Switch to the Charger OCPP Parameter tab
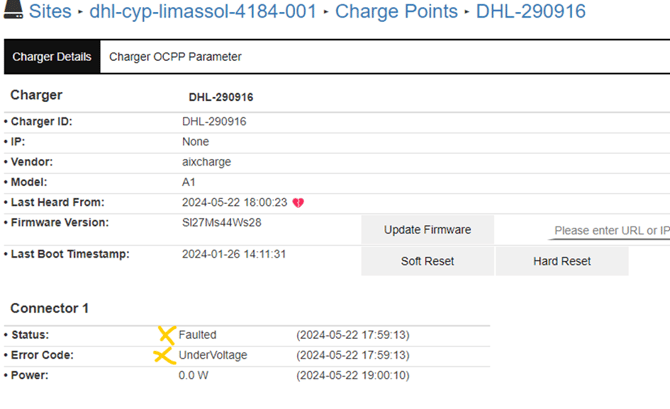The height and width of the screenshot is (409, 670). tap(175, 57)
